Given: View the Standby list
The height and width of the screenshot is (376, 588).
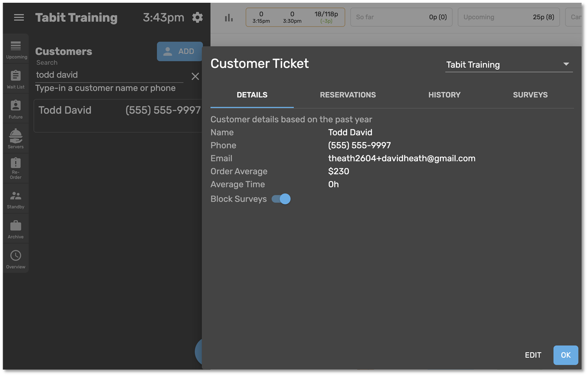Looking at the screenshot, I should [16, 199].
